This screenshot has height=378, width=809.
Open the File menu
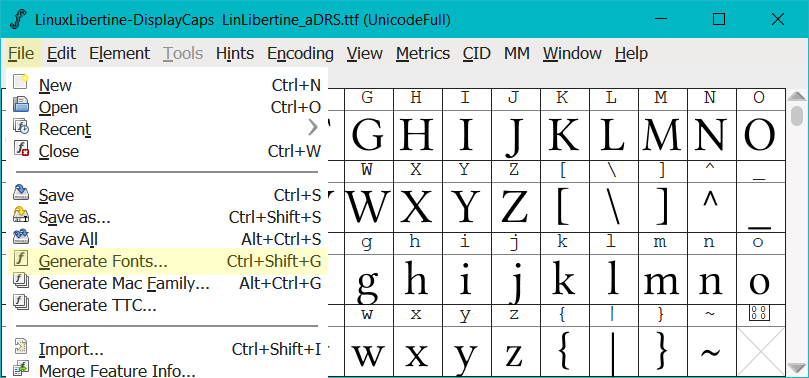pos(21,53)
